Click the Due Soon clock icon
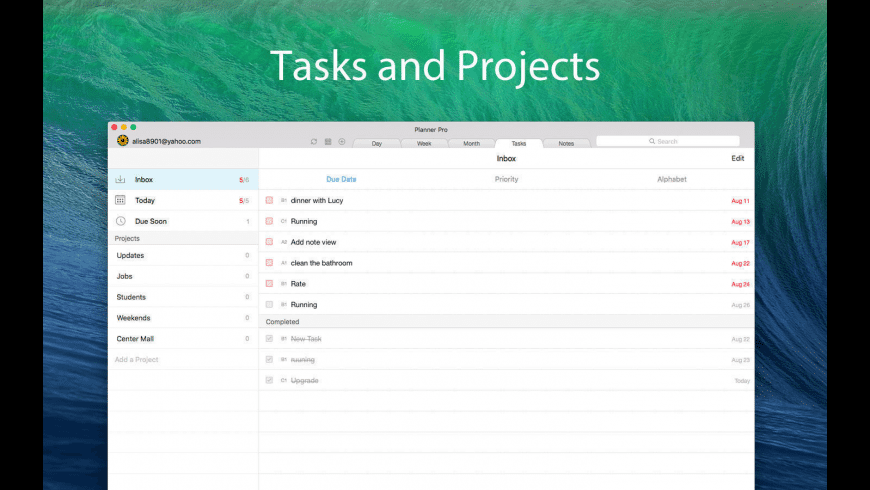 [120, 221]
